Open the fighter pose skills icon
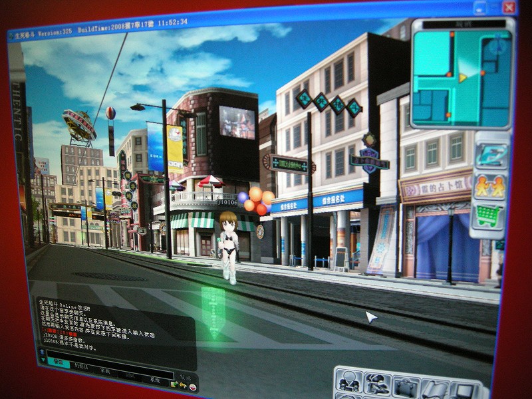The image size is (532, 399). (378, 384)
